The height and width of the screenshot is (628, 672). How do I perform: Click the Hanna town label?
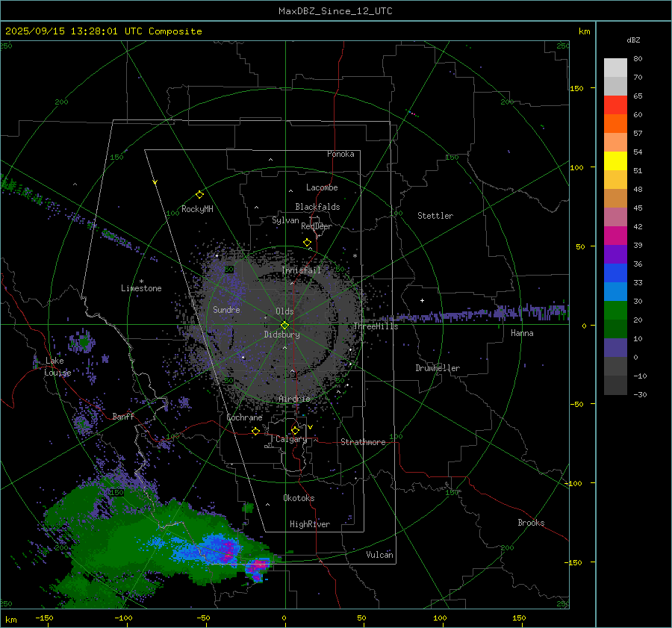[x=522, y=333]
